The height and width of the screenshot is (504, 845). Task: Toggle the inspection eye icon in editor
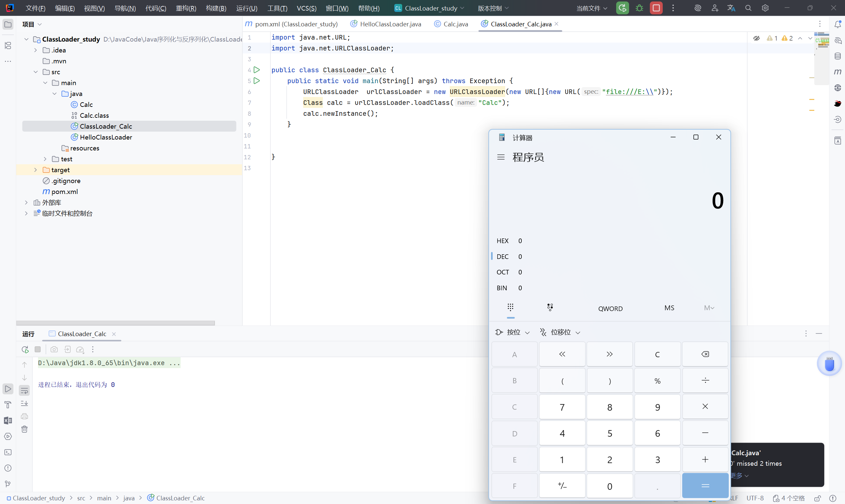tap(756, 38)
